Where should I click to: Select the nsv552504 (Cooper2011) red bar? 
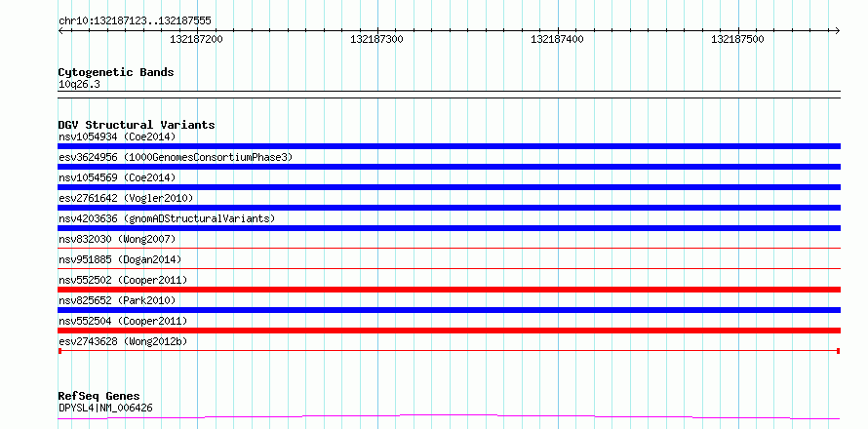tap(449, 331)
